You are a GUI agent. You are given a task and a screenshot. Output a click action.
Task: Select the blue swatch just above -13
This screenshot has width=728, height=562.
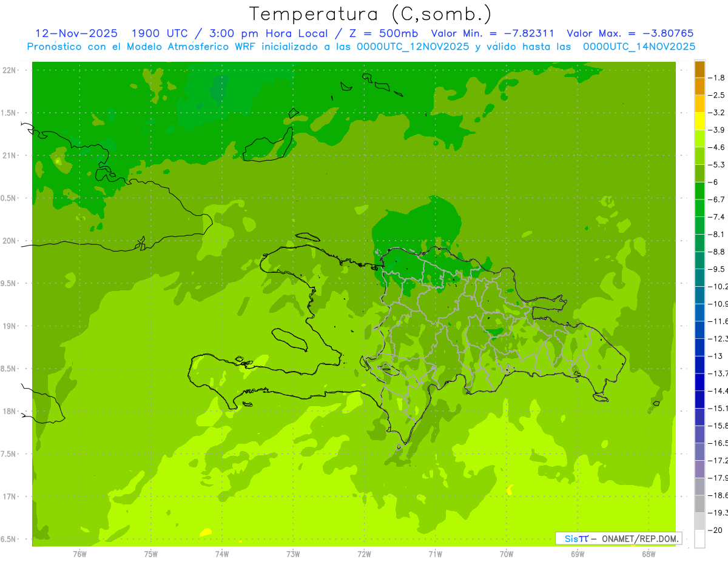click(x=699, y=347)
